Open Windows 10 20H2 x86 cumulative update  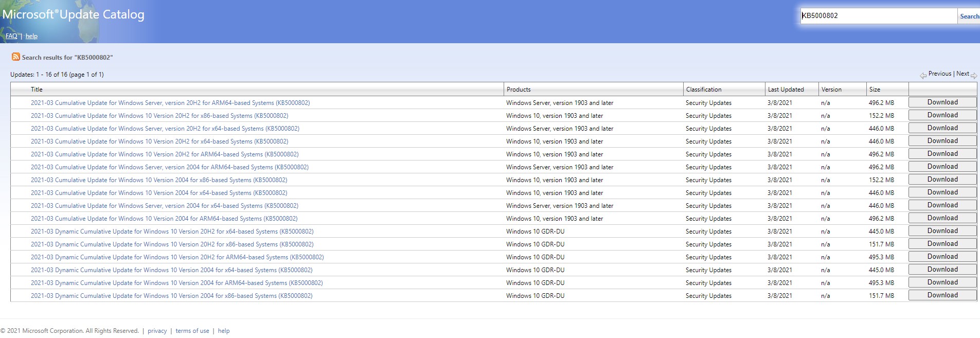point(159,116)
